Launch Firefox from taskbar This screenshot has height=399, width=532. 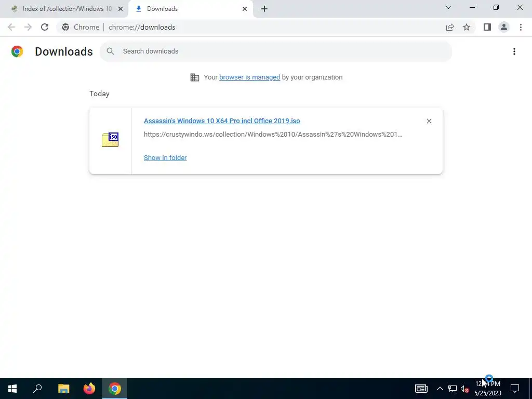click(89, 389)
